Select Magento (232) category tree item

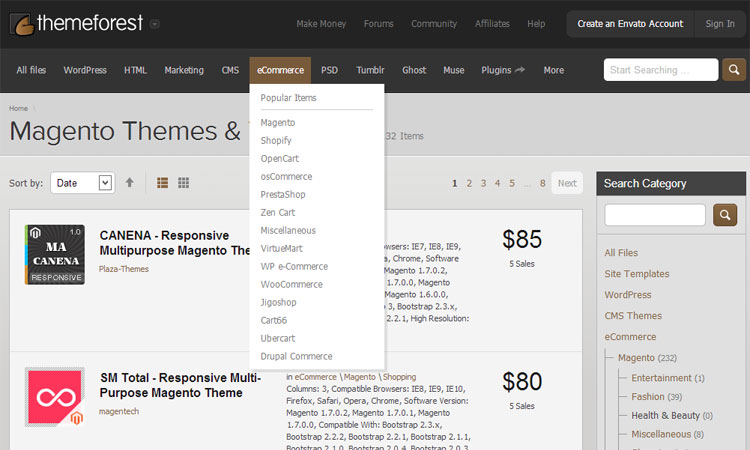(647, 358)
